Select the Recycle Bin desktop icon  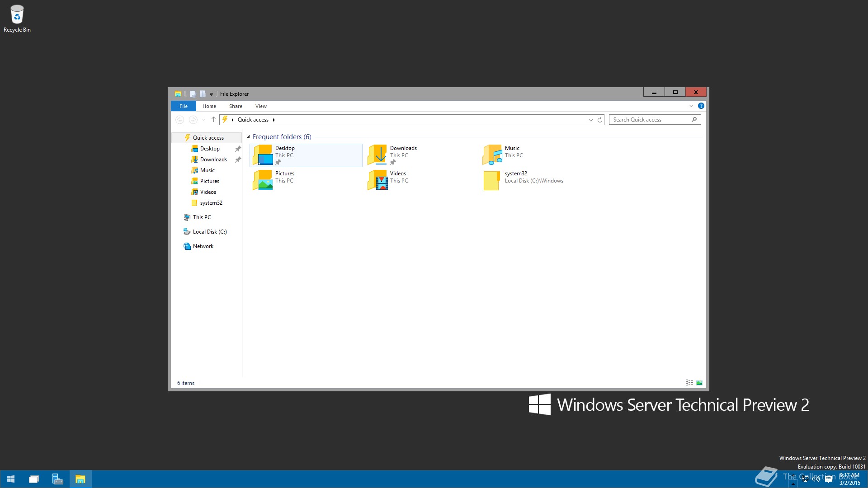click(17, 19)
